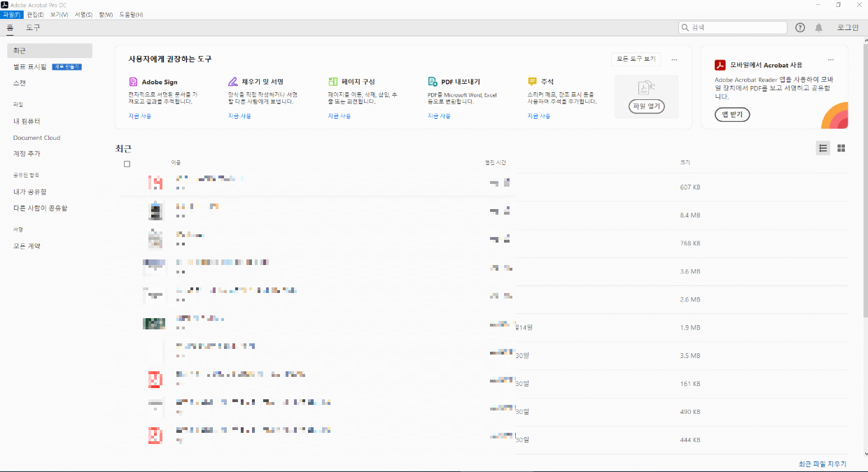
Task: Sort list by the 크기 column header
Action: pos(685,162)
